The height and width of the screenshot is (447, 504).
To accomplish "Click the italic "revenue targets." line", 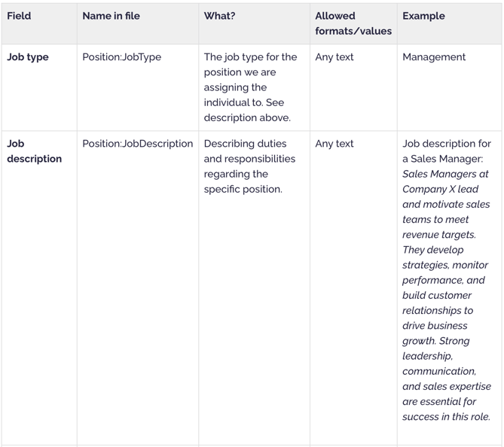I will click(x=438, y=235).
